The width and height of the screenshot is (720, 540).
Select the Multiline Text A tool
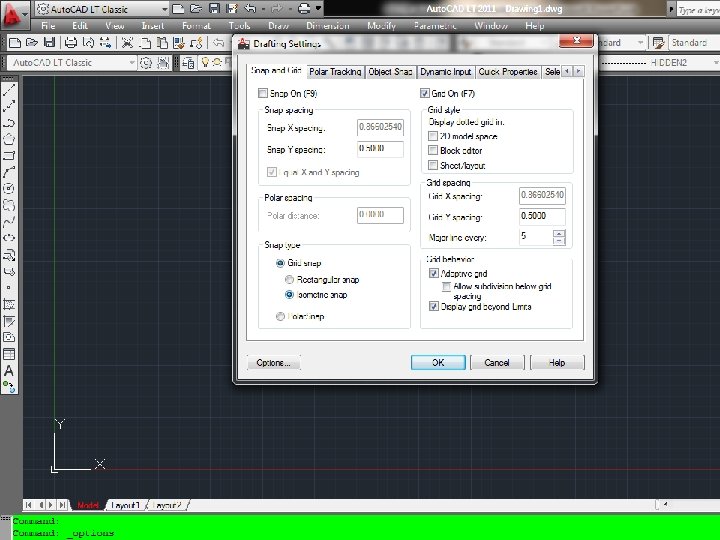tap(9, 371)
